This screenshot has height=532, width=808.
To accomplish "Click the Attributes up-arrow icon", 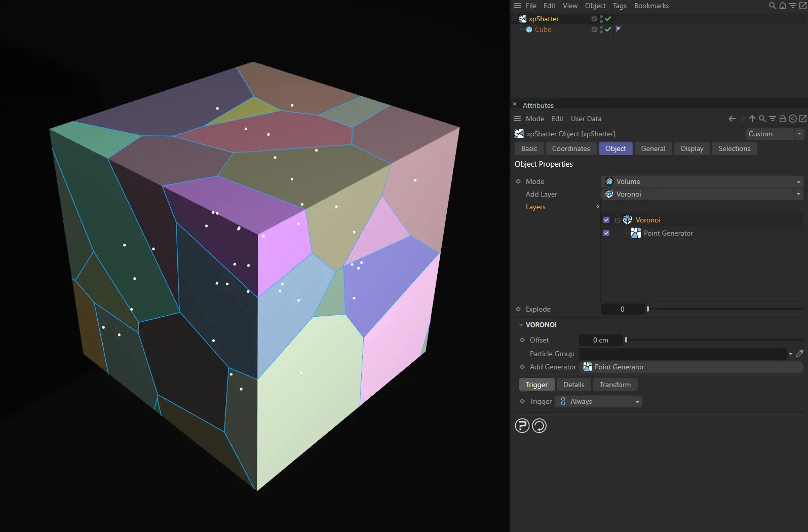I will click(x=752, y=119).
